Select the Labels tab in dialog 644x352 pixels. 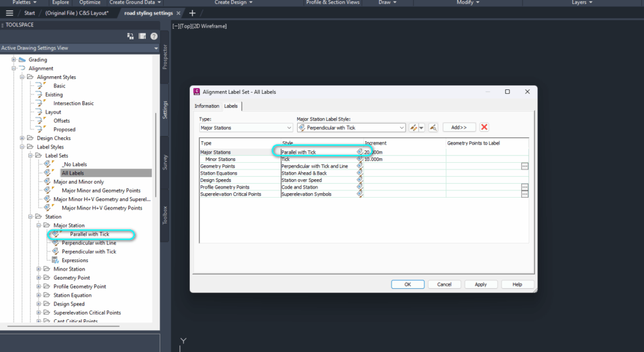click(x=231, y=106)
